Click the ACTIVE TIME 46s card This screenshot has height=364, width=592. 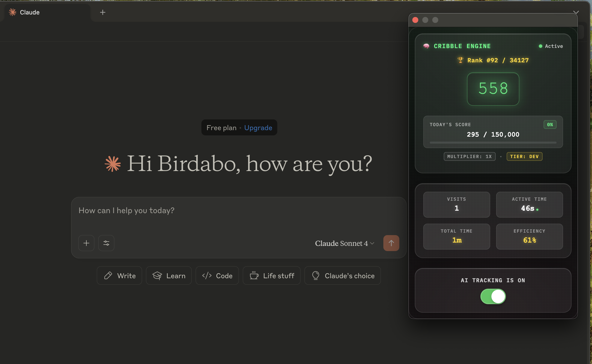529,205
